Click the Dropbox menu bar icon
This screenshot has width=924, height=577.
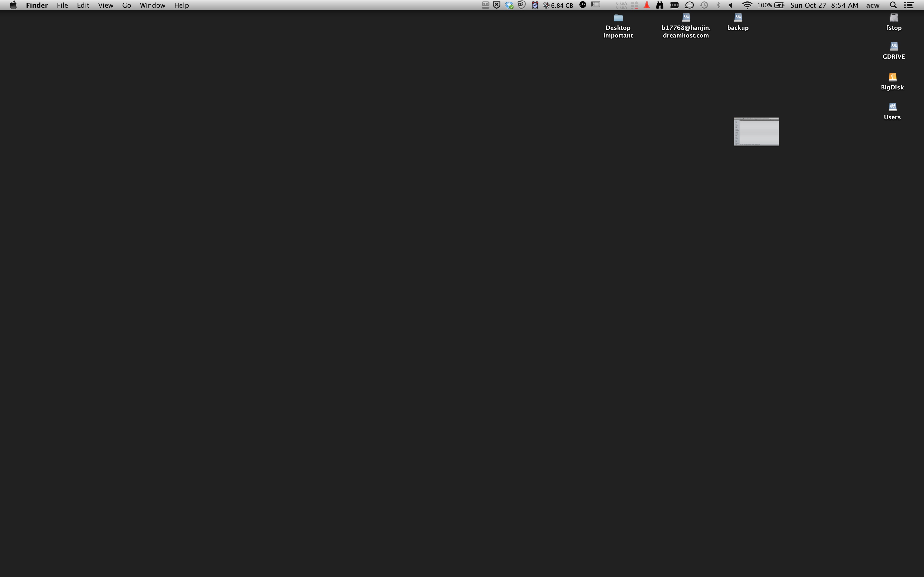coord(509,5)
